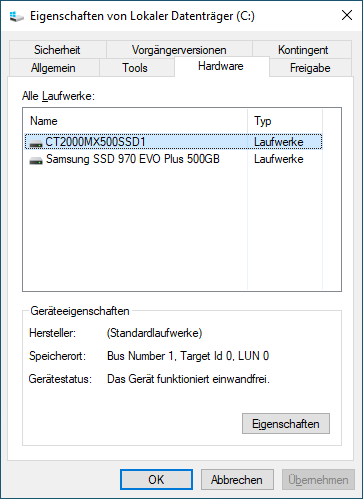Screen dimensions: 363x499
Task: Cancel with the Abbrechen button
Action: pyautogui.click(x=237, y=480)
